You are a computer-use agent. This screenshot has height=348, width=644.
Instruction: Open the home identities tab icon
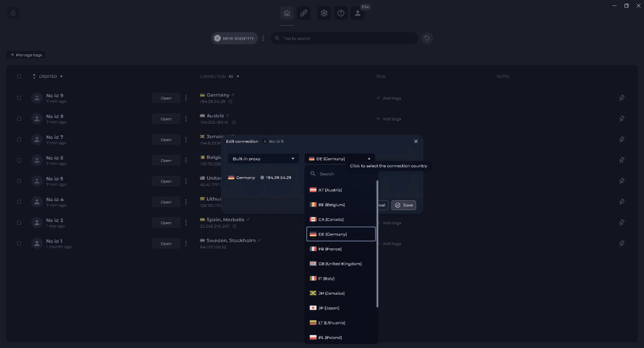click(x=287, y=13)
